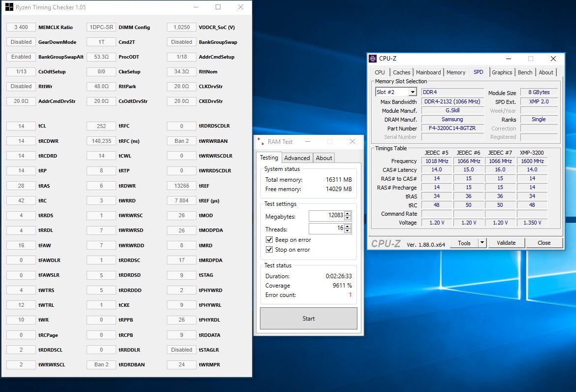The height and width of the screenshot is (392, 576).
Task: Click the tFAW value 16
Action: 21,245
